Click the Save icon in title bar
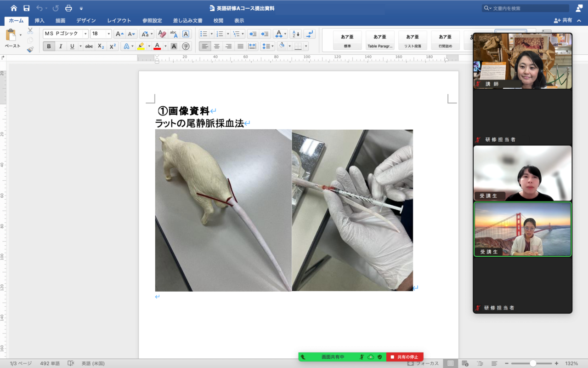 pos(26,8)
